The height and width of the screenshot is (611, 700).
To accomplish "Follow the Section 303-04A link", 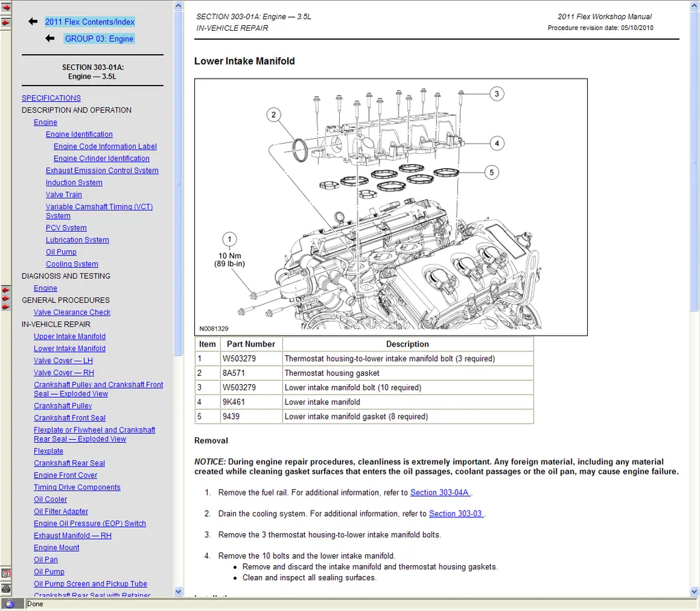I will 440,492.
